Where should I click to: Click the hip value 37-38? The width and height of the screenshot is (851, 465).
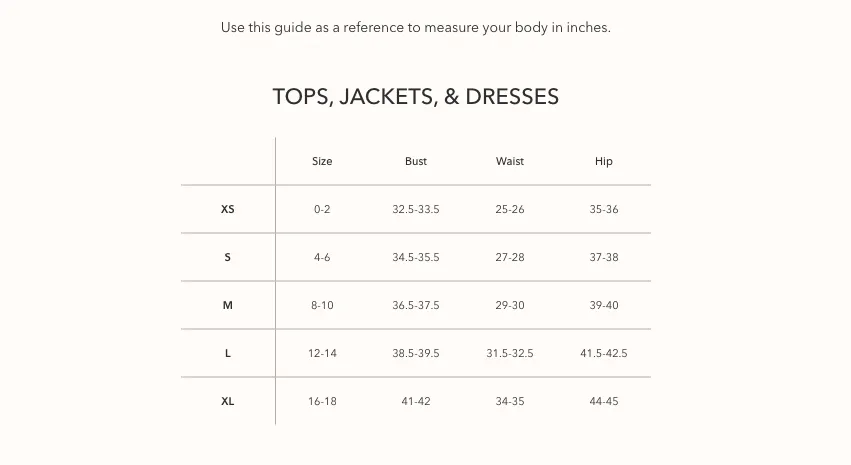pyautogui.click(x=604, y=257)
